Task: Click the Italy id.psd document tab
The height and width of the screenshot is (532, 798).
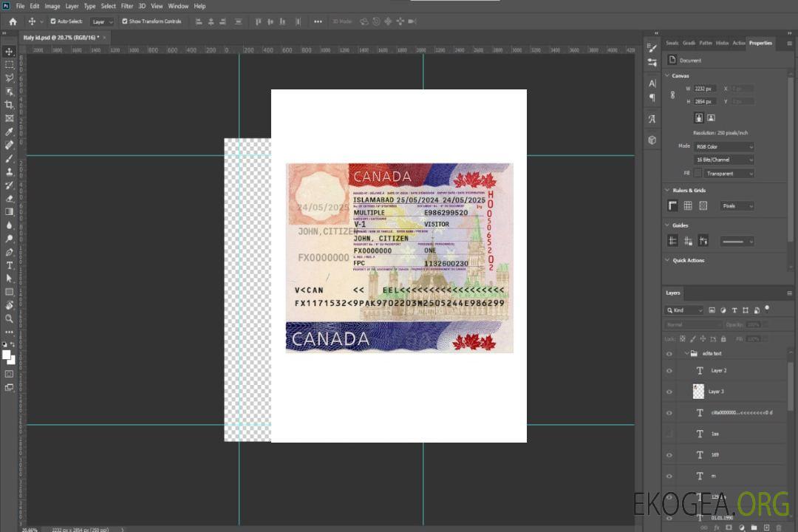Action: tap(61, 38)
